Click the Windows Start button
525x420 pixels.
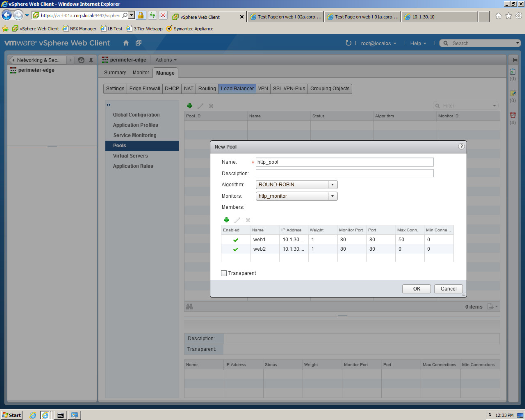point(12,415)
